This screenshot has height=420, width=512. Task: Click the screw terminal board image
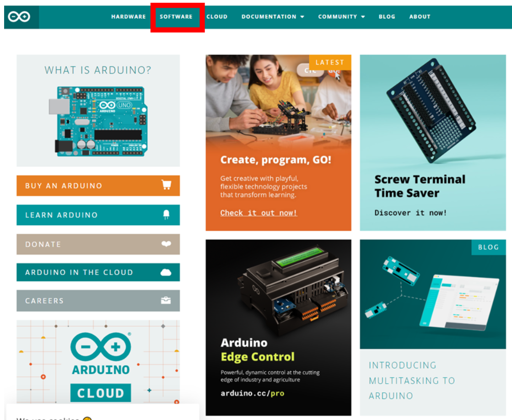431,110
